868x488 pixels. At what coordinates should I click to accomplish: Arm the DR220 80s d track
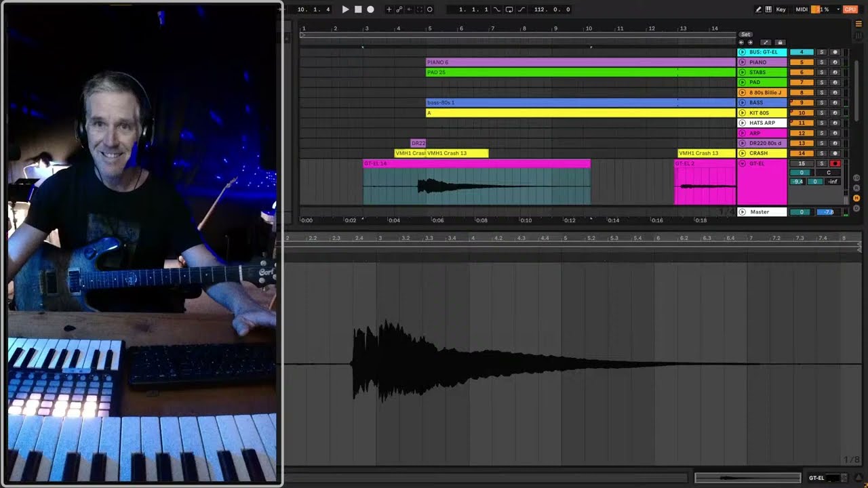[835, 144]
